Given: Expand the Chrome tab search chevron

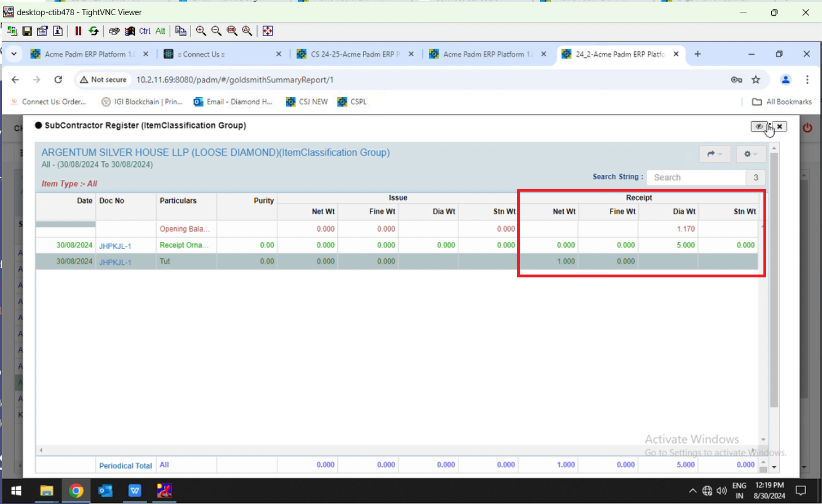Looking at the screenshot, I should [x=14, y=54].
